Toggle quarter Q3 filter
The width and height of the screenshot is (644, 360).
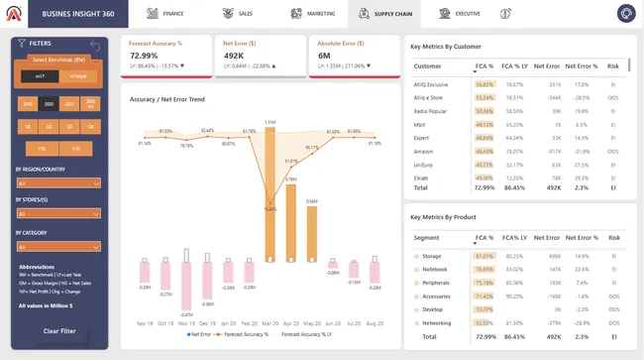pos(69,127)
